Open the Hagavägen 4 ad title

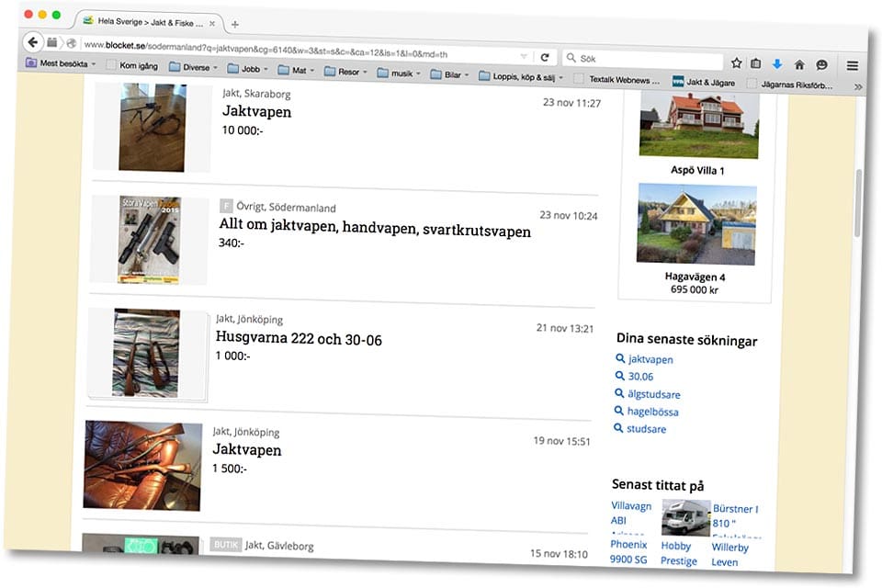tap(695, 277)
